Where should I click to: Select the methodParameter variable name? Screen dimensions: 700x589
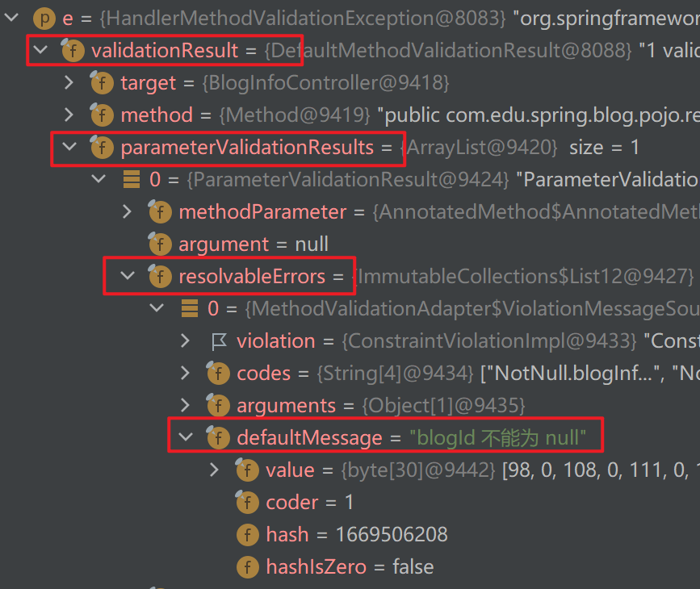point(262,212)
